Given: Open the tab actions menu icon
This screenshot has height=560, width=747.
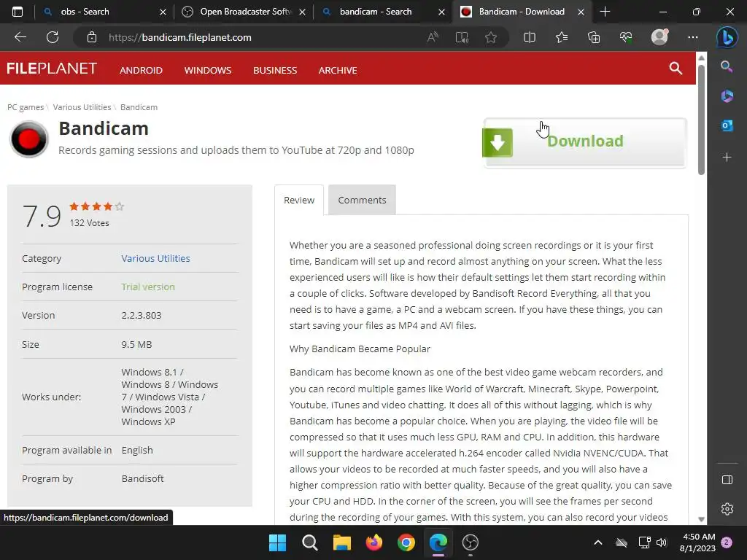Looking at the screenshot, I should pyautogui.click(x=18, y=12).
